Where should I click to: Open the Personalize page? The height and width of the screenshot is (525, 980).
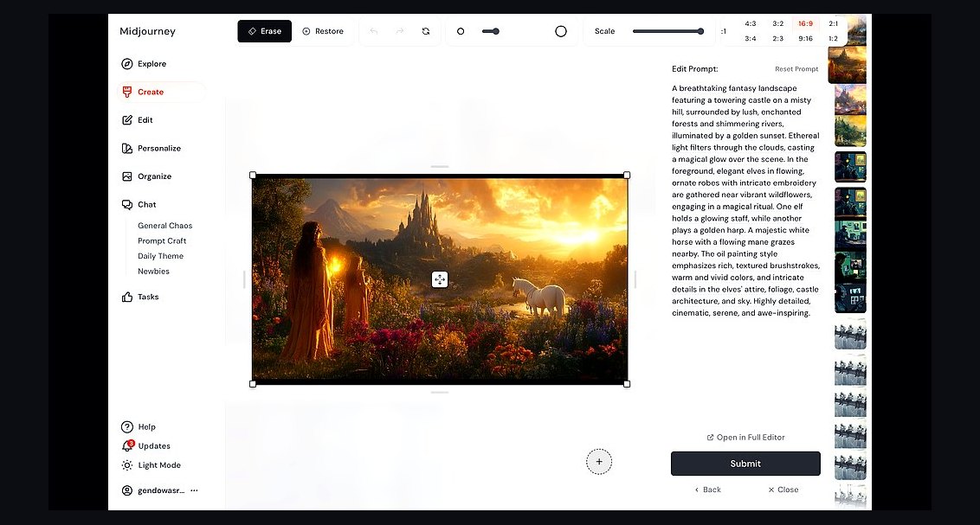point(161,148)
